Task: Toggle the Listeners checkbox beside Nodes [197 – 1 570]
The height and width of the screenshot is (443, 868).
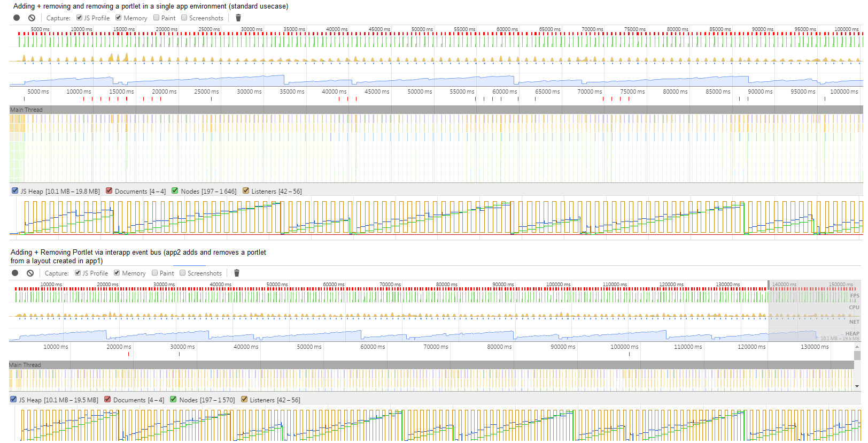Action: pos(244,399)
